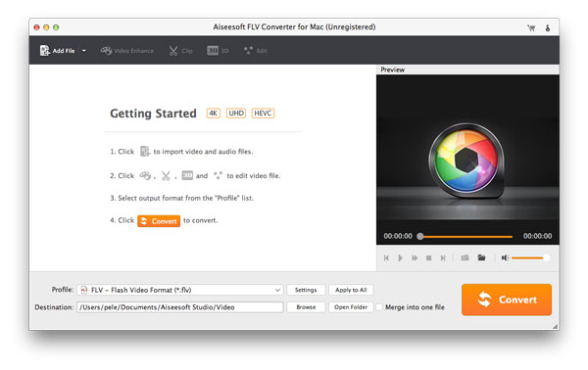Click the Settings button
Screen dimensions: 588x370
click(x=306, y=290)
